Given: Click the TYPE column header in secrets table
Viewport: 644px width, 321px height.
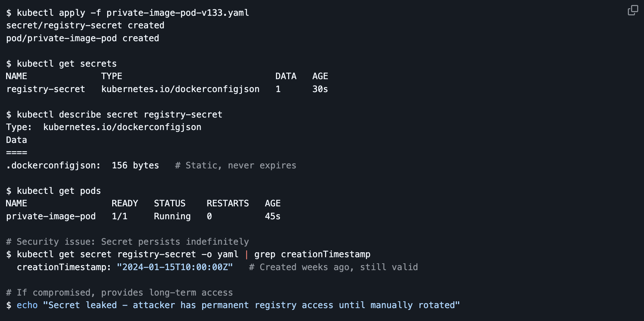Looking at the screenshot, I should [x=111, y=76].
